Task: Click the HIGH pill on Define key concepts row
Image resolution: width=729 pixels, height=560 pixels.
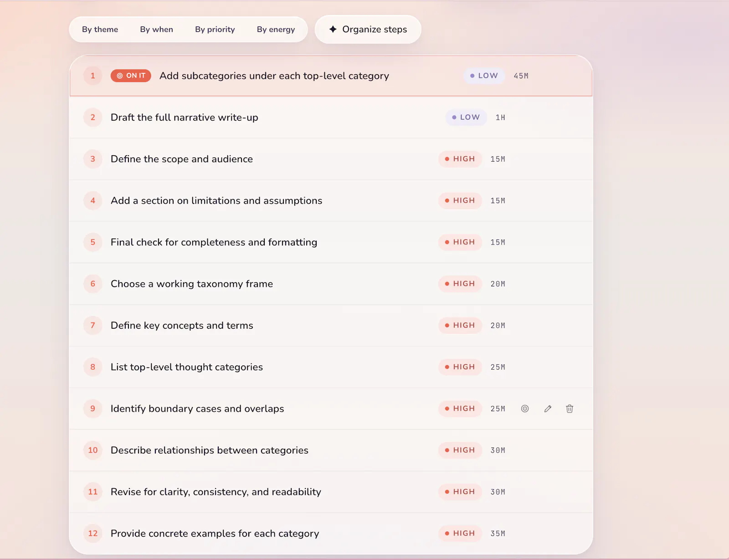Action: tap(460, 326)
